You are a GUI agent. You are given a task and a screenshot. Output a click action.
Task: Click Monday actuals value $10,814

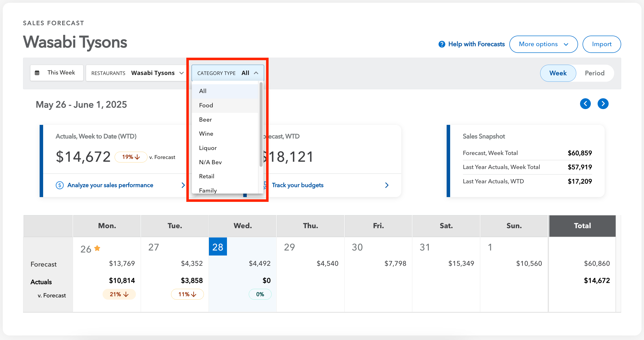(x=122, y=281)
